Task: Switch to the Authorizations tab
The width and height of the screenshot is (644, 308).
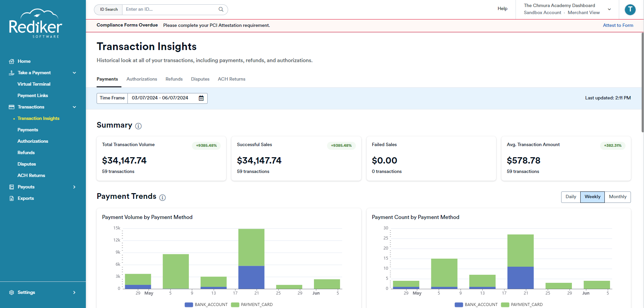Action: pyautogui.click(x=142, y=79)
